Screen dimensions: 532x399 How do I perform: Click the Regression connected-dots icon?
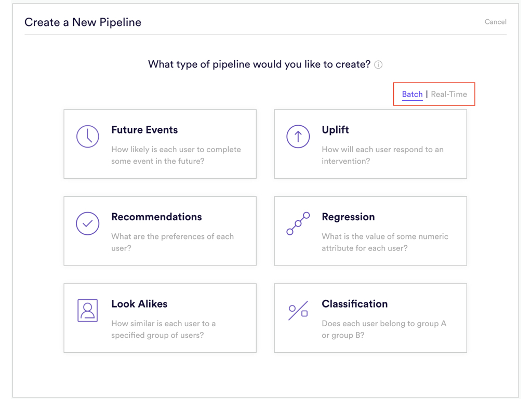pos(298,223)
